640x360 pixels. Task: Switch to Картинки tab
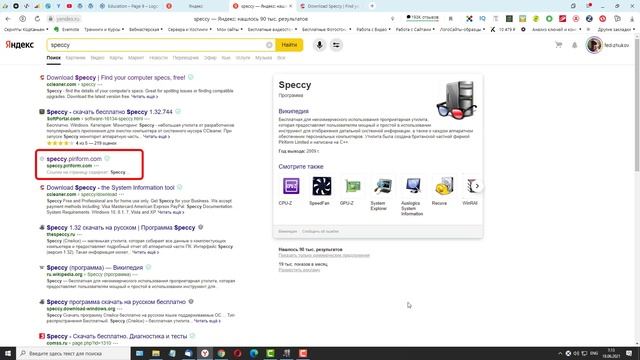pos(76,58)
